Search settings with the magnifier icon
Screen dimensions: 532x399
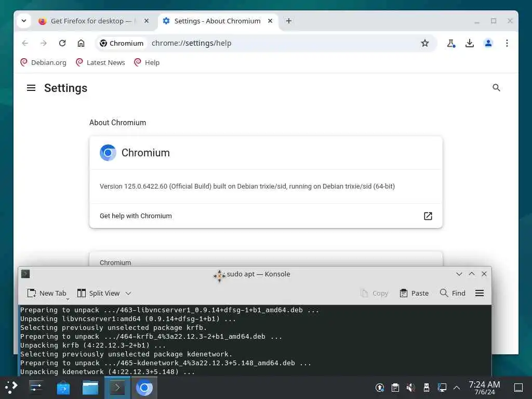click(496, 88)
